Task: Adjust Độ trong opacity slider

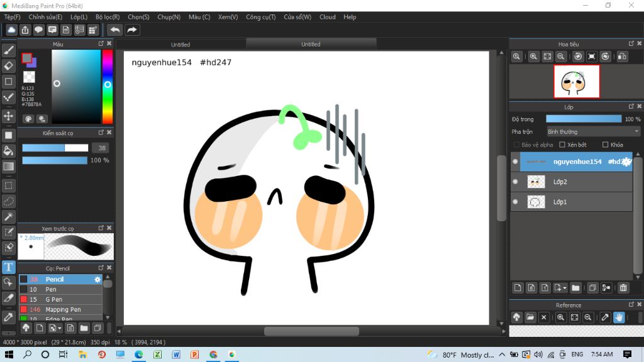Action: [584, 119]
